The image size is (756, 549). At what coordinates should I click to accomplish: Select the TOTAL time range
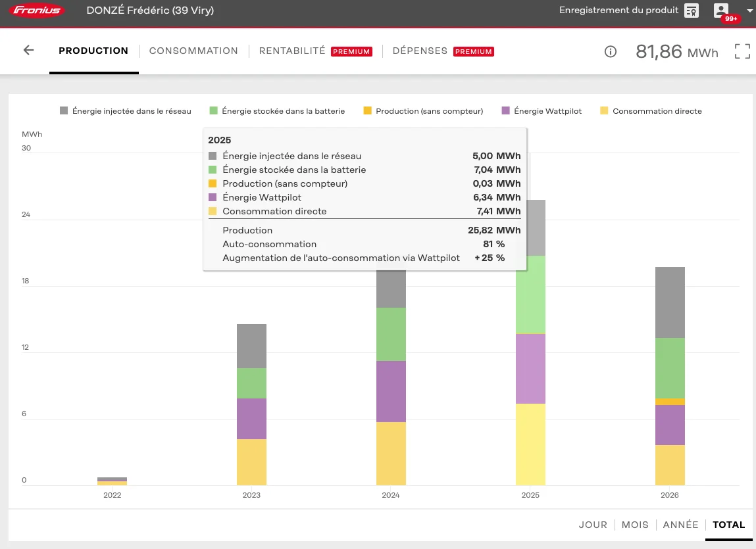(728, 525)
